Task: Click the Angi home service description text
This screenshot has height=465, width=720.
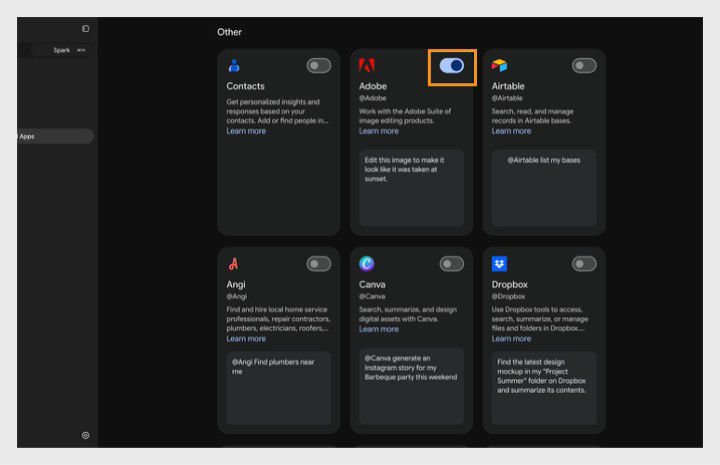Action: (278, 319)
